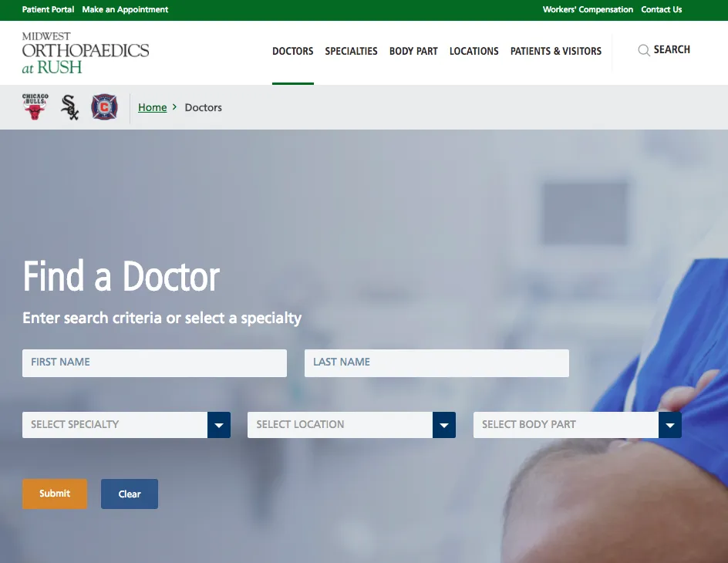Open the Midwest Orthopaedics at Rush logo
728x563 pixels.
pyautogui.click(x=86, y=53)
